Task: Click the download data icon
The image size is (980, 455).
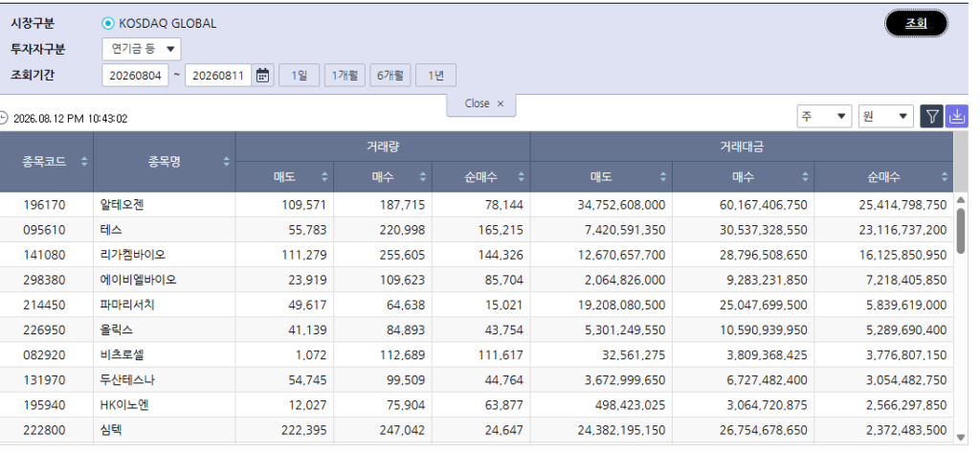Action: 957,117
